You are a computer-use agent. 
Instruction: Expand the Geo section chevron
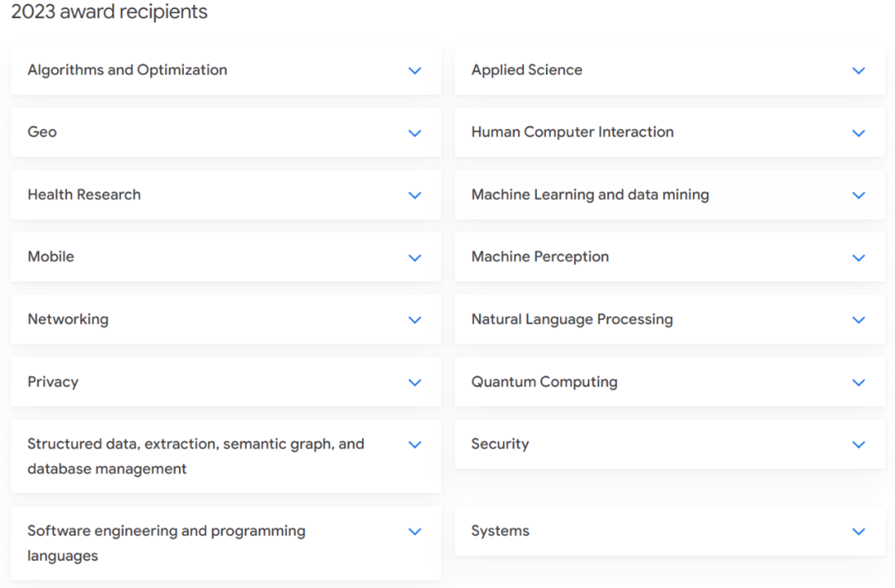pos(415,133)
